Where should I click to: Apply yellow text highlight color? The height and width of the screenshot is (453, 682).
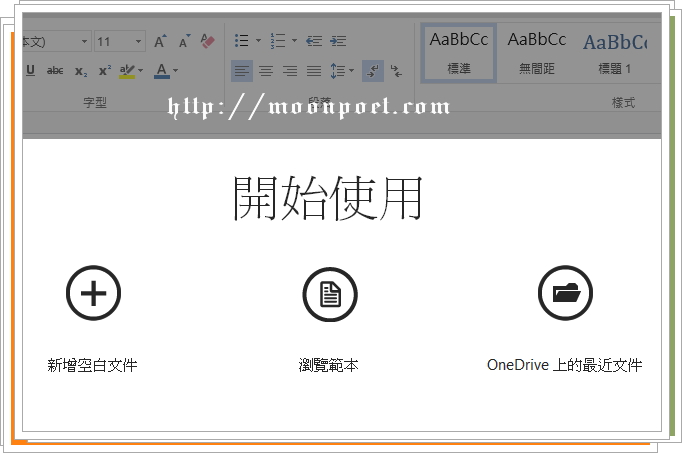127,70
